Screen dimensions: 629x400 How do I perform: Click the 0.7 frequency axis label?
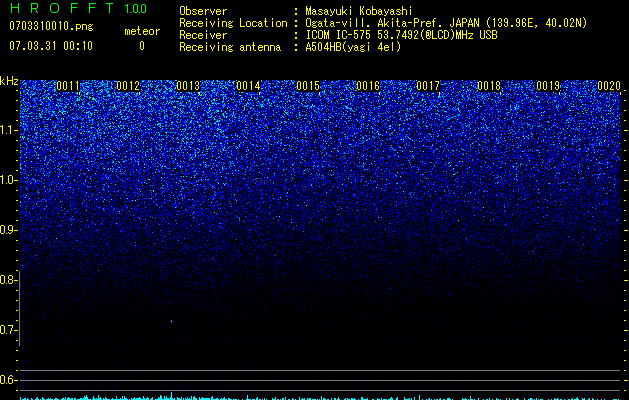(8, 330)
